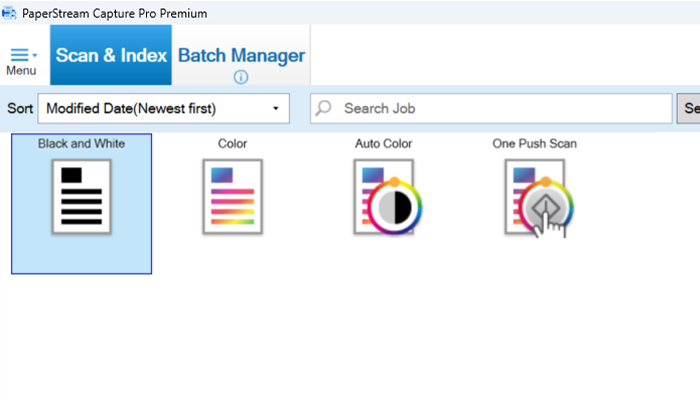Select the Color job icon
Image resolution: width=700 pixels, height=400 pixels.
[233, 196]
